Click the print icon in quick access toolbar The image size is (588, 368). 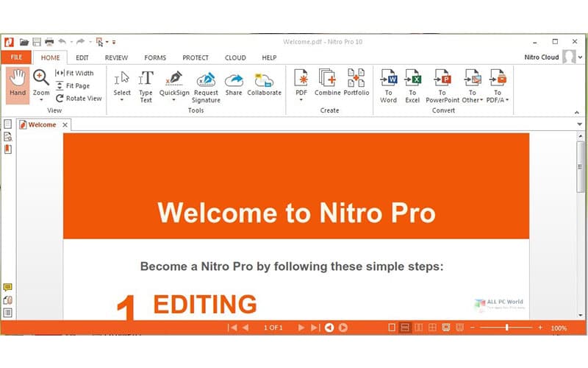pyautogui.click(x=49, y=42)
